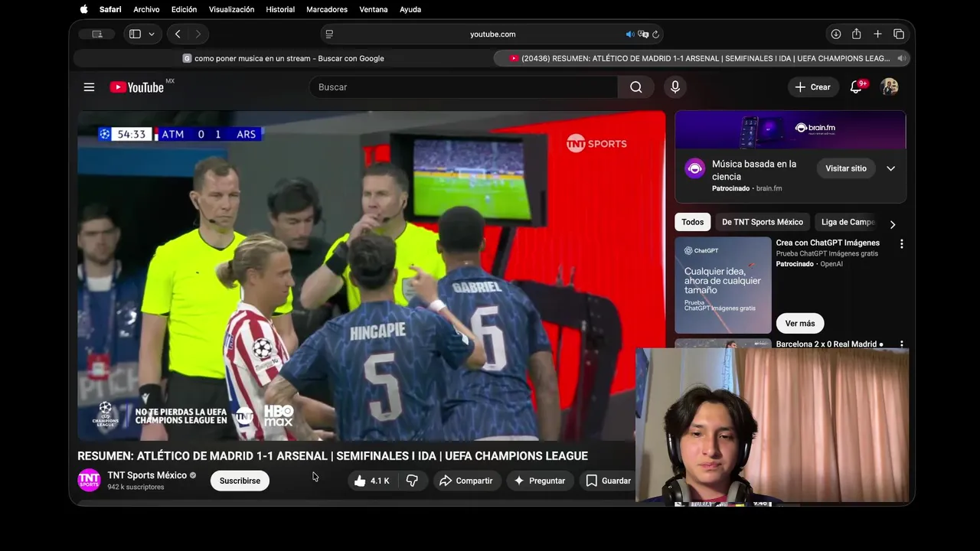Screen dimensions: 980x551
Task: Select the Todos filter chip
Action: point(692,222)
